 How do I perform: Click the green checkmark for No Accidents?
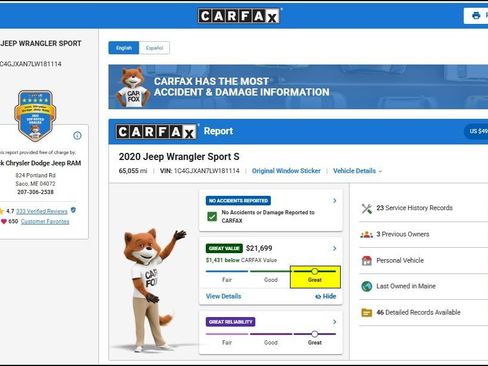tap(212, 217)
